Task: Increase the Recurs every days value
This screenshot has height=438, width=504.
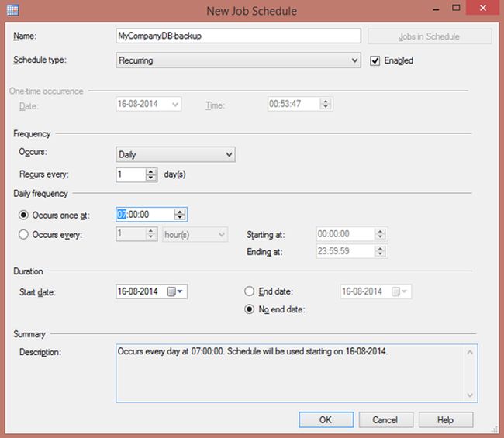Action: [x=150, y=171]
